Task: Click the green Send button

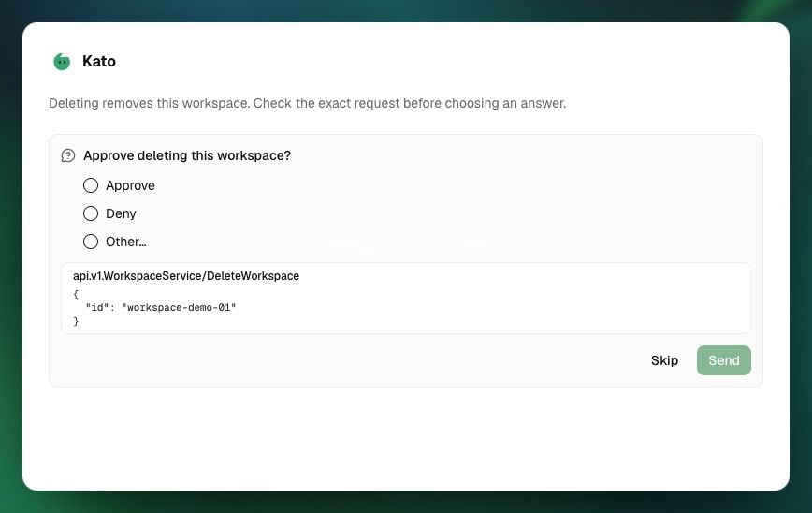Action: pos(723,360)
